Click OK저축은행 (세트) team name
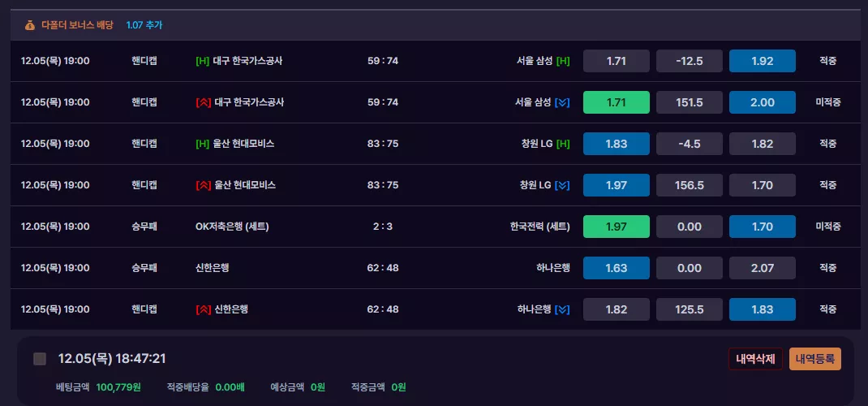The image size is (868, 406). tap(233, 227)
